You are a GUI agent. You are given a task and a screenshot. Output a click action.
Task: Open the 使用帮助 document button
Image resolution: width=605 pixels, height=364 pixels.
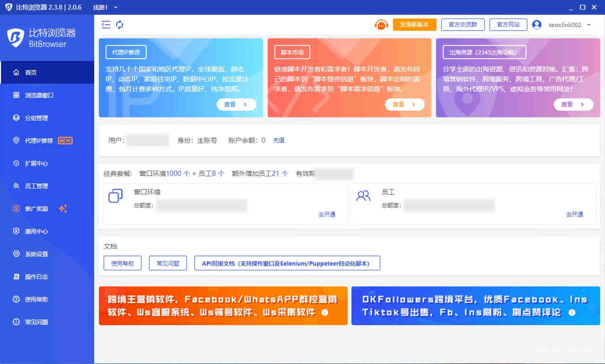(x=123, y=263)
